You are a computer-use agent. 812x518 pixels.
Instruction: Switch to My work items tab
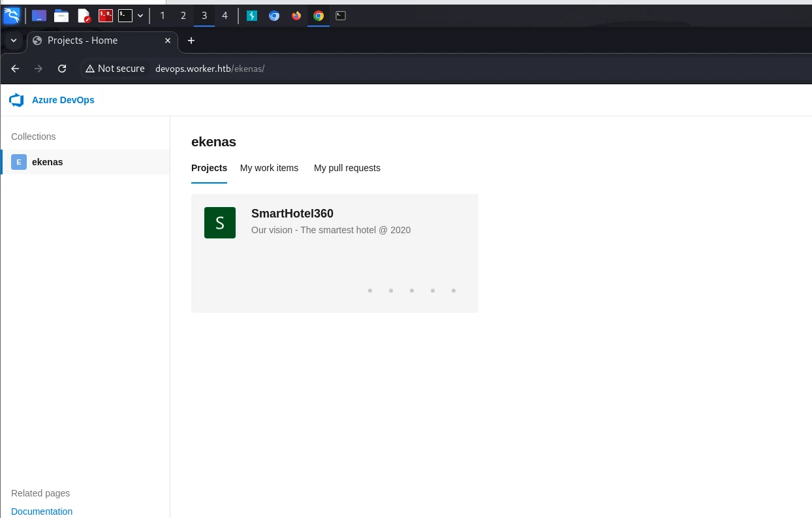coord(269,168)
